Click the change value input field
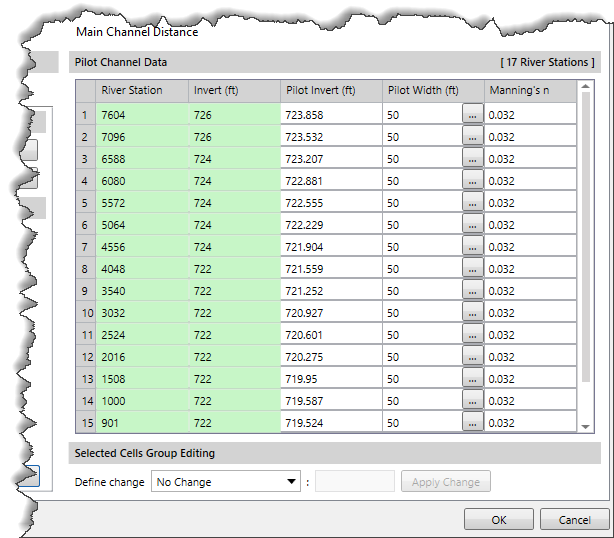 [355, 481]
